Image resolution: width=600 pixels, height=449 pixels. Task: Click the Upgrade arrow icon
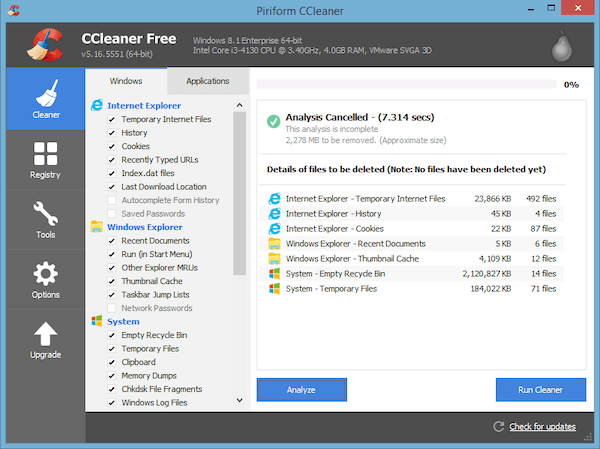46,334
